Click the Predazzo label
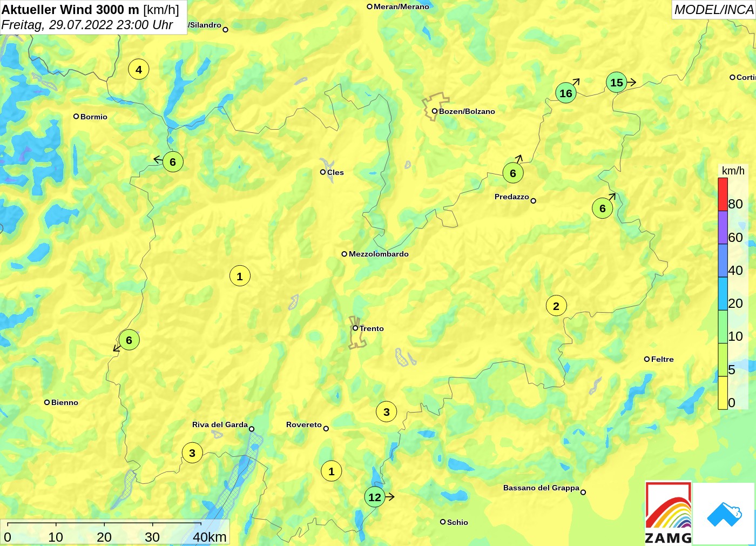The image size is (756, 546). pyautogui.click(x=512, y=197)
